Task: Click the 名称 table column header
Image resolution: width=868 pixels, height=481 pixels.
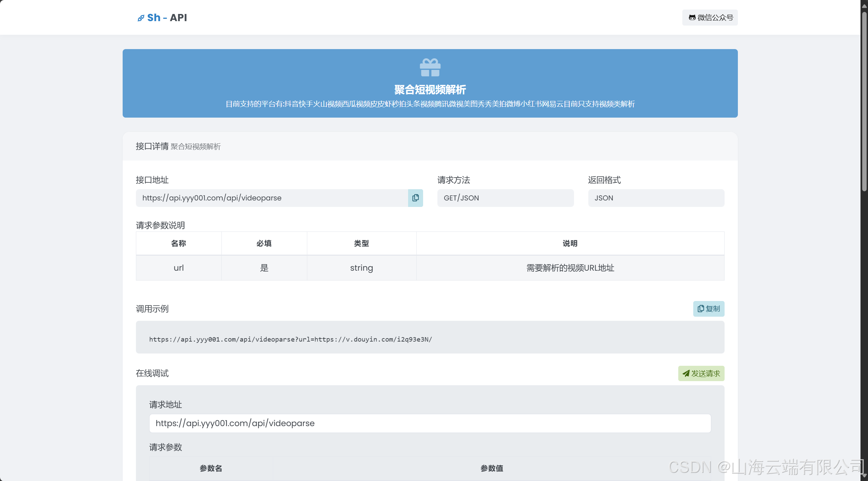Action: (x=179, y=243)
